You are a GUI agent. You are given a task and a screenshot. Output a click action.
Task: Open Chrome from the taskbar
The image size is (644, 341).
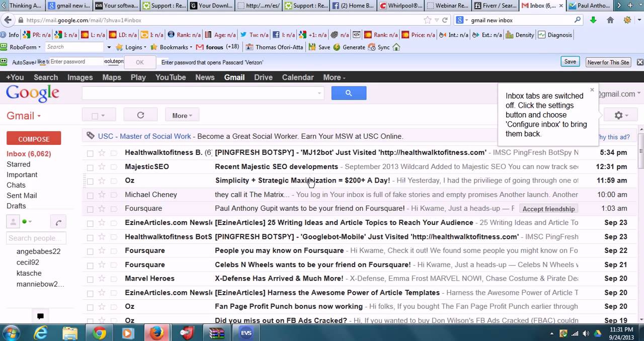point(99,332)
